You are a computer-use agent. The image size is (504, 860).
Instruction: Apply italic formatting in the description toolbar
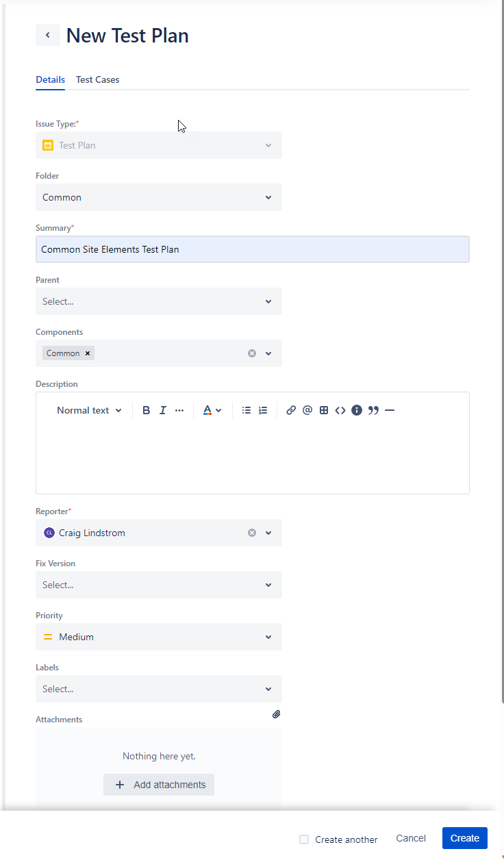coord(162,409)
